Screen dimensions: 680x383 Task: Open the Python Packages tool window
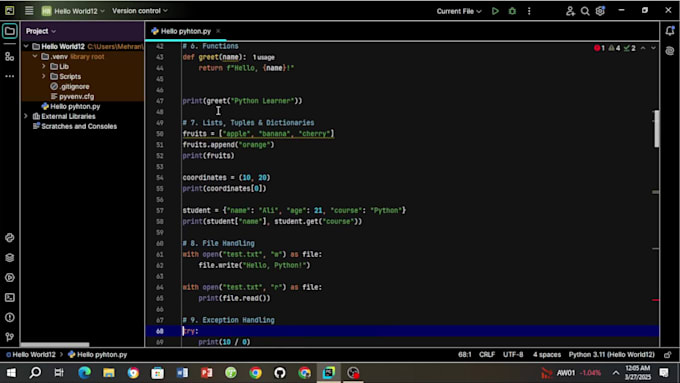click(x=10, y=258)
